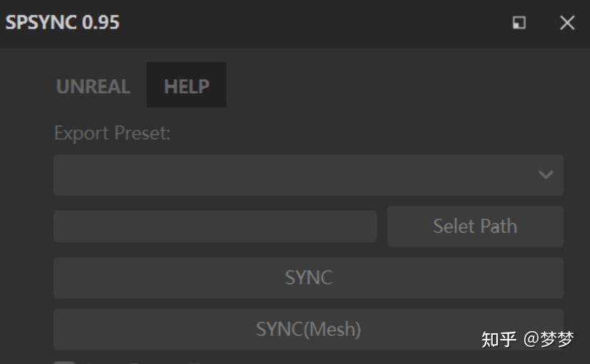
Task: Click the Export Preset chevron arrow
Action: 546,174
